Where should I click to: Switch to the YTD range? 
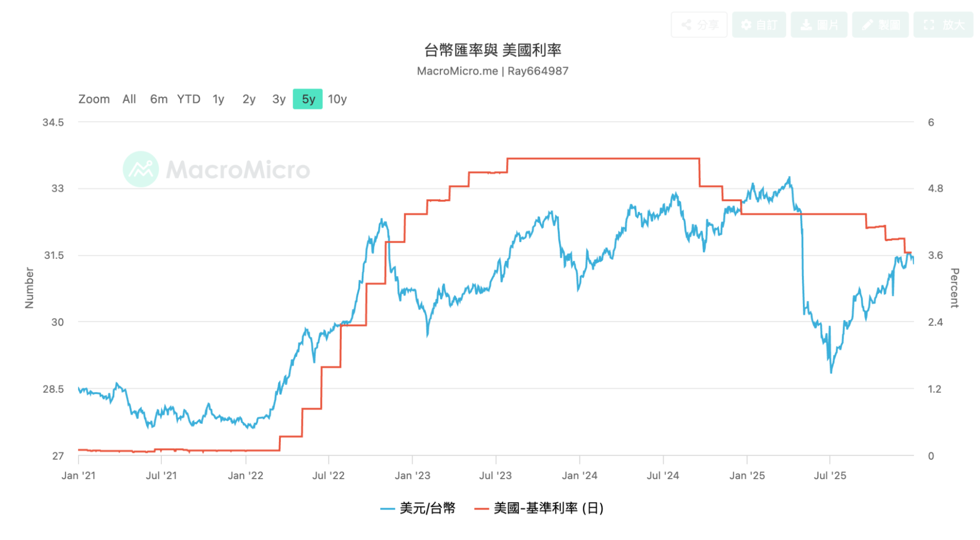[188, 99]
